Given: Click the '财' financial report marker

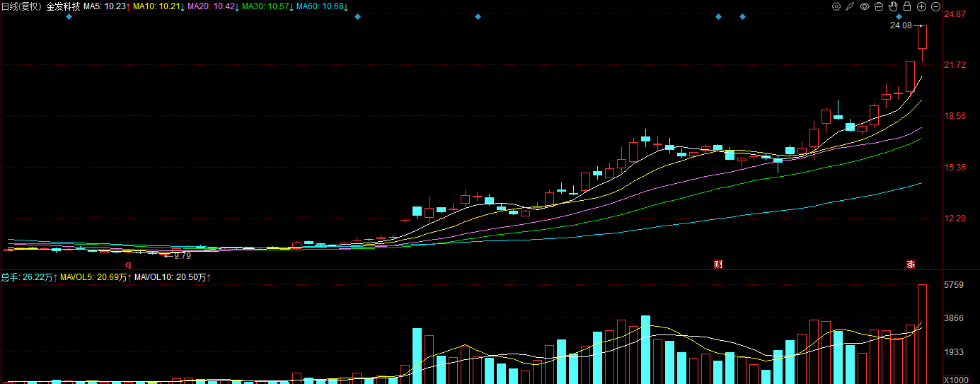Looking at the screenshot, I should (x=718, y=264).
